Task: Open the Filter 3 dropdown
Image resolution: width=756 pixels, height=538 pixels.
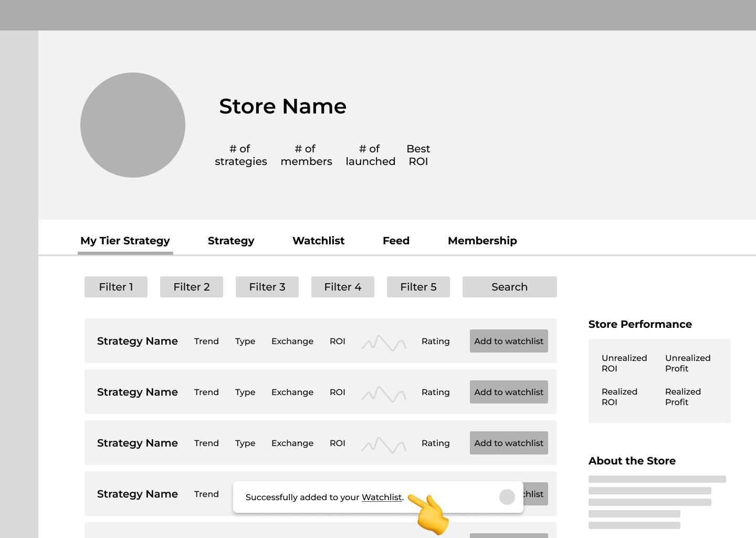Action: click(267, 287)
